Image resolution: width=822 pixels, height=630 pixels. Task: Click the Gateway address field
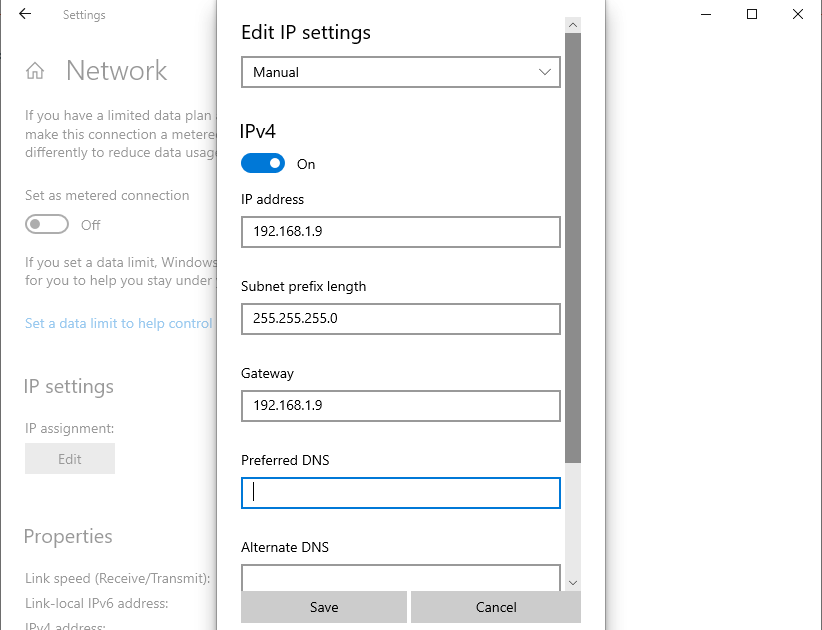tap(400, 406)
